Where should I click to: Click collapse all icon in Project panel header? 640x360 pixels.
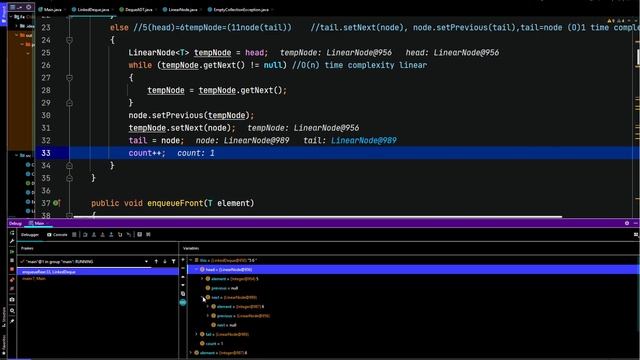20,7
